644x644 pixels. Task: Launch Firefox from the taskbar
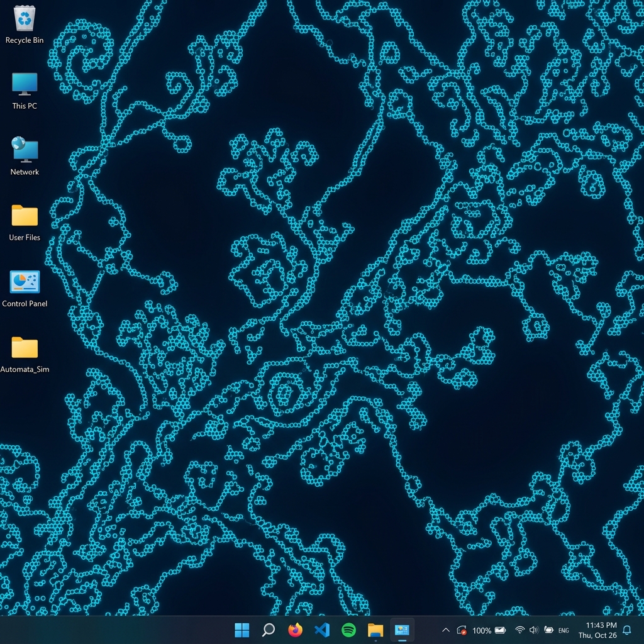click(x=295, y=630)
